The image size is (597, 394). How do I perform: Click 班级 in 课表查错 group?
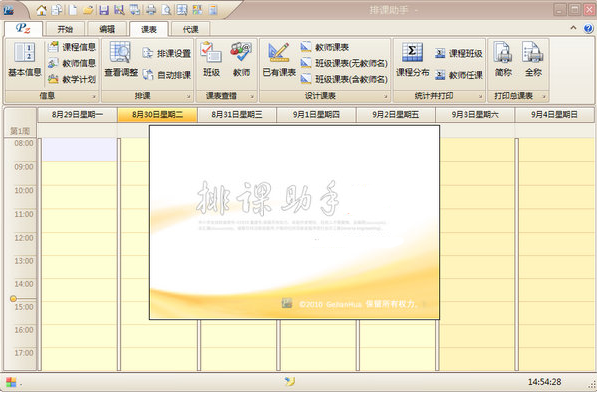[211, 59]
